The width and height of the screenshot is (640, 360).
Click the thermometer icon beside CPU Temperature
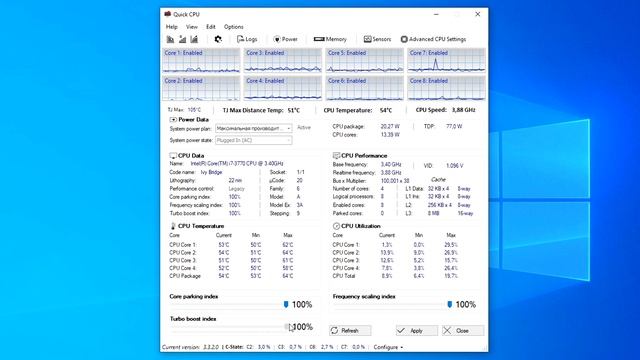[x=173, y=226]
